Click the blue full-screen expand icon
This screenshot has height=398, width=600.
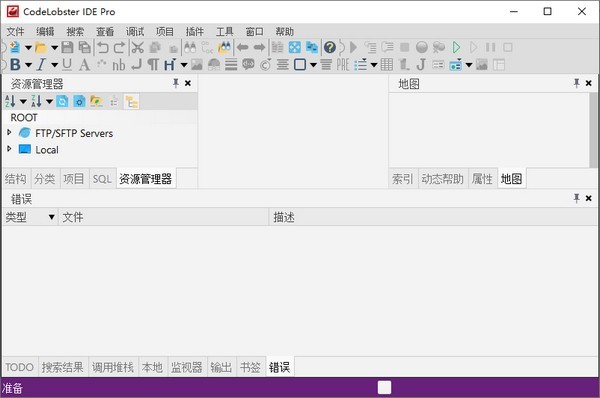point(295,47)
